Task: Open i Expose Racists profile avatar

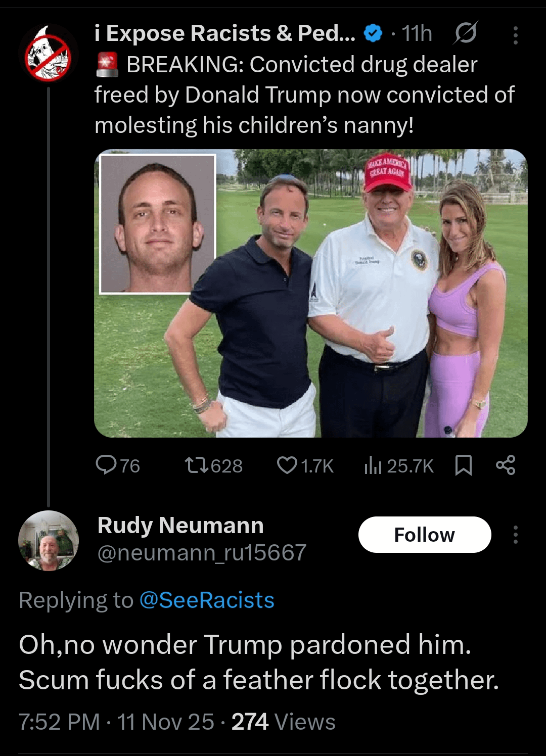Action: click(48, 55)
